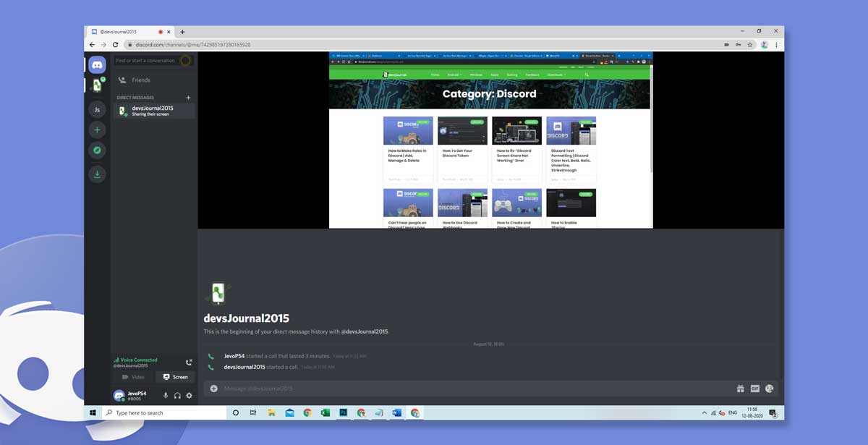Click "JevoP54" in the call log
Image resolution: width=868 pixels, height=445 pixels.
click(234, 356)
